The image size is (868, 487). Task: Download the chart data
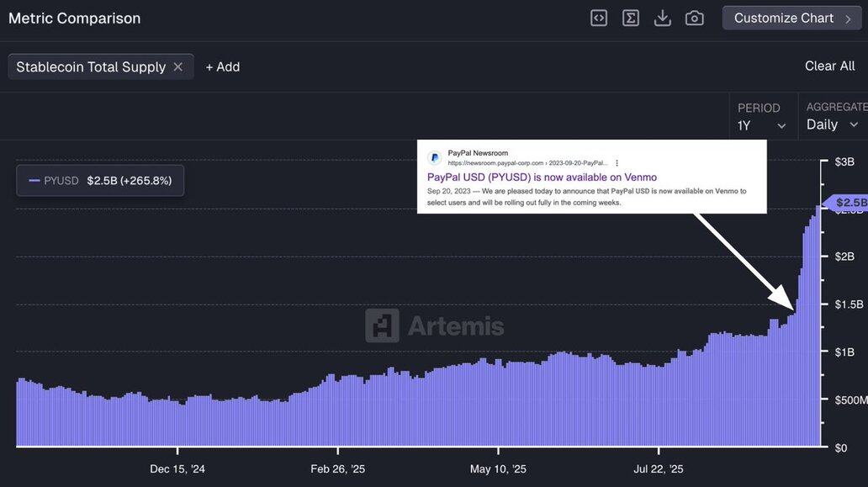coord(663,18)
